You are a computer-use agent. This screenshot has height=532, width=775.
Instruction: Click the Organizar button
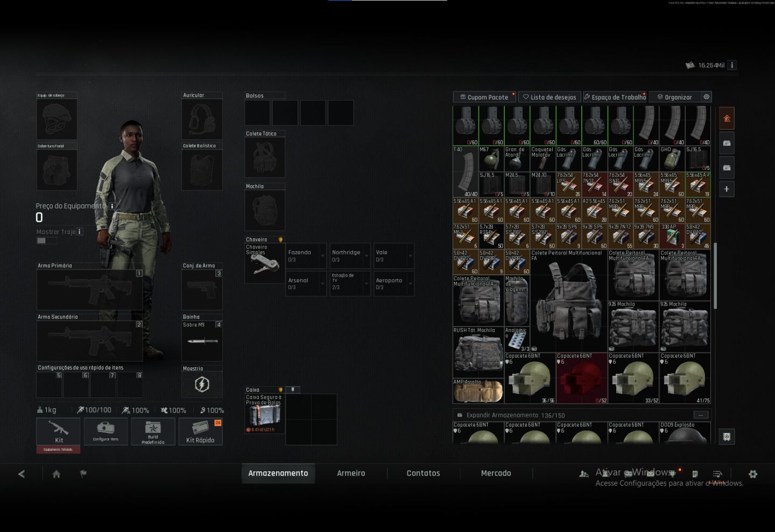click(675, 97)
